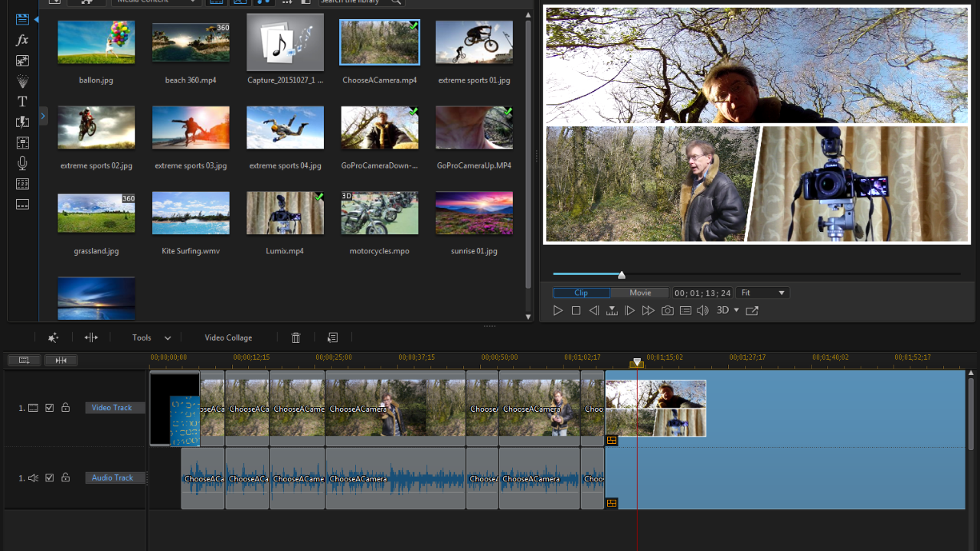Open the Effect Room fx icon
Screen dimensions: 980x551
pos(22,40)
